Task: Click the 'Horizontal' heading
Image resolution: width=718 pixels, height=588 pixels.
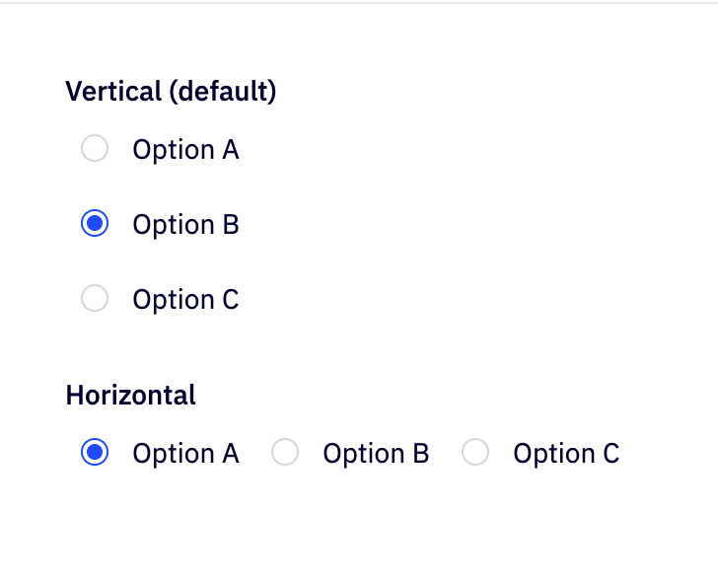Action: [x=130, y=396]
